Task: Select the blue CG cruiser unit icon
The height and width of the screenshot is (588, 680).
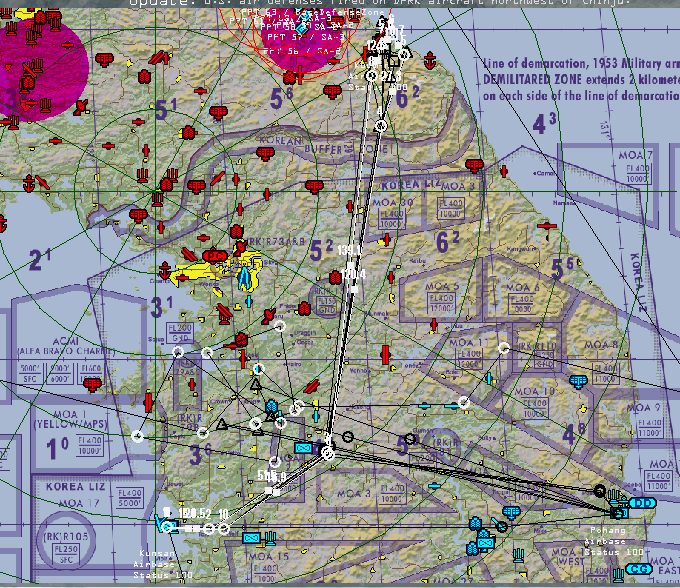Action: (639, 569)
